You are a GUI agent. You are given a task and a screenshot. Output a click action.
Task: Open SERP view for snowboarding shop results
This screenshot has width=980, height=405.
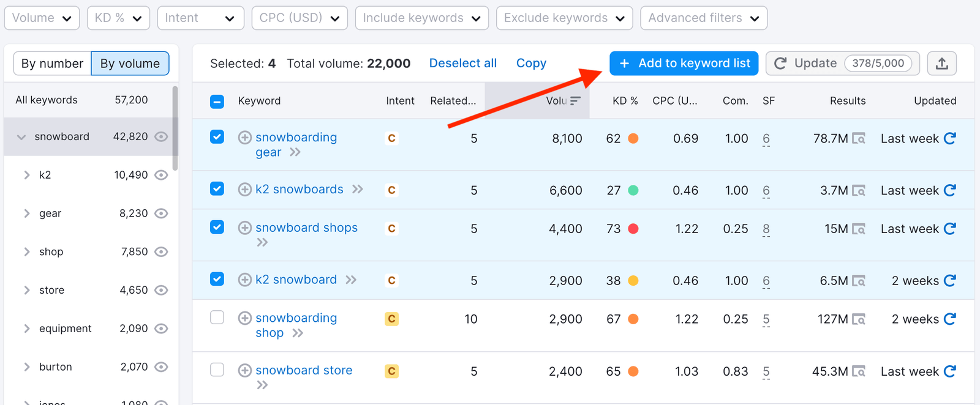(x=859, y=319)
